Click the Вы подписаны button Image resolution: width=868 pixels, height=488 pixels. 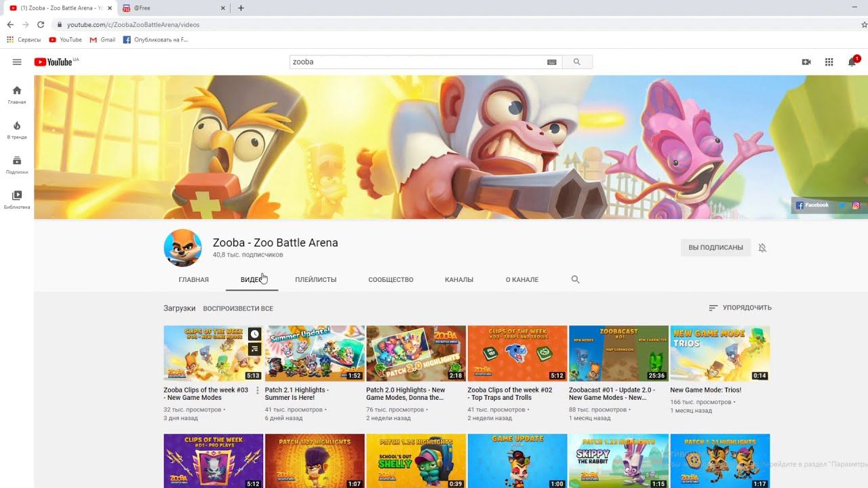point(715,247)
